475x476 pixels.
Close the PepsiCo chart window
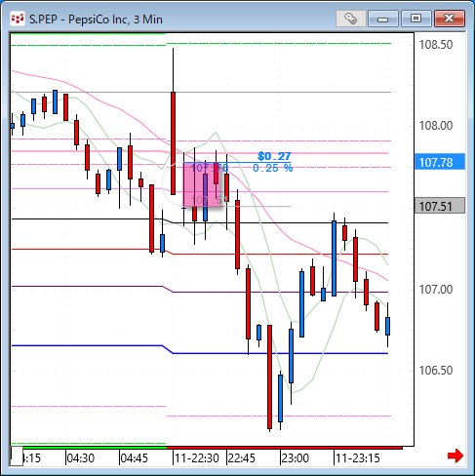[450, 19]
